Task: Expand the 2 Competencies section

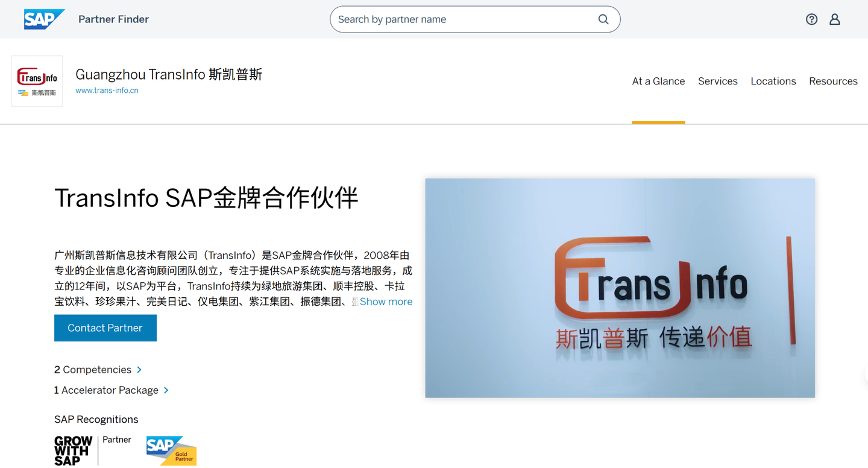Action: 98,369
